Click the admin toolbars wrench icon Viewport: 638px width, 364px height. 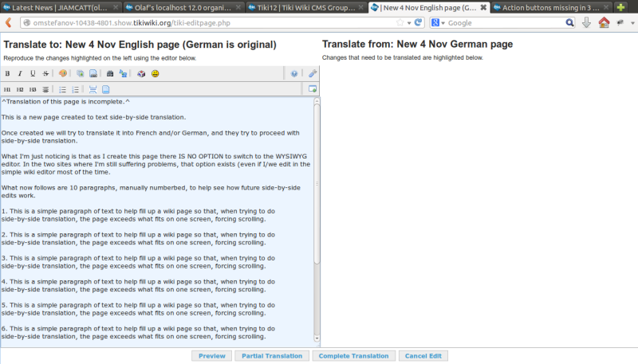(x=313, y=73)
